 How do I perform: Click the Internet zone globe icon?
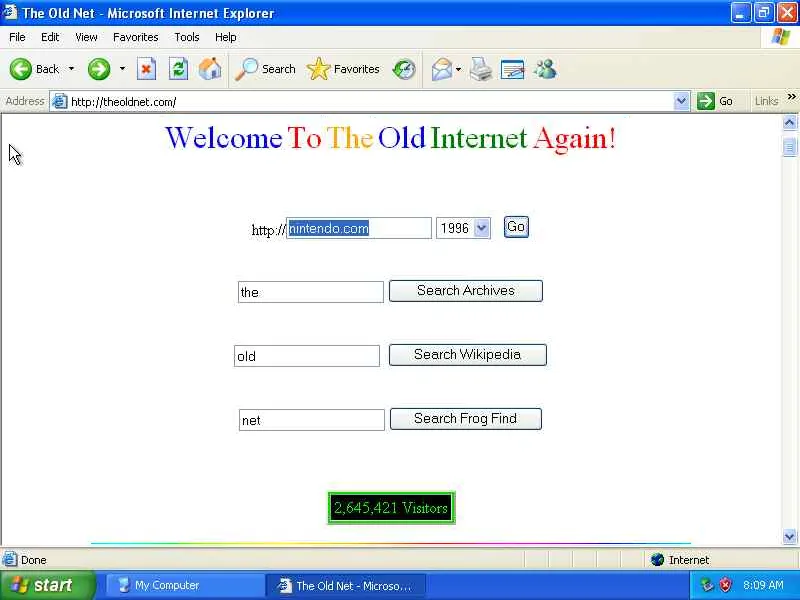click(x=657, y=560)
